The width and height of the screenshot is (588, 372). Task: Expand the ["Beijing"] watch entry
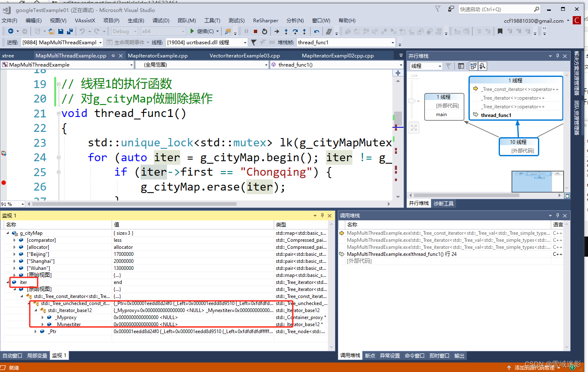pos(15,254)
